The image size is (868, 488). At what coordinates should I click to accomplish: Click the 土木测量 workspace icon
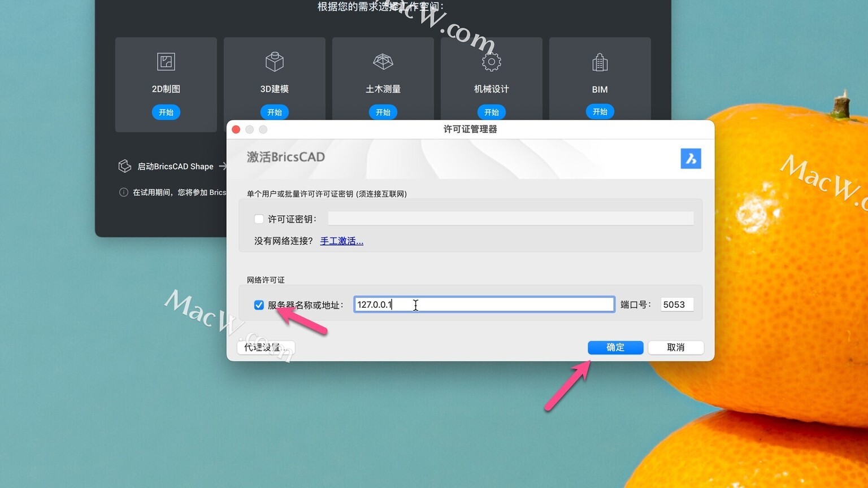(383, 62)
